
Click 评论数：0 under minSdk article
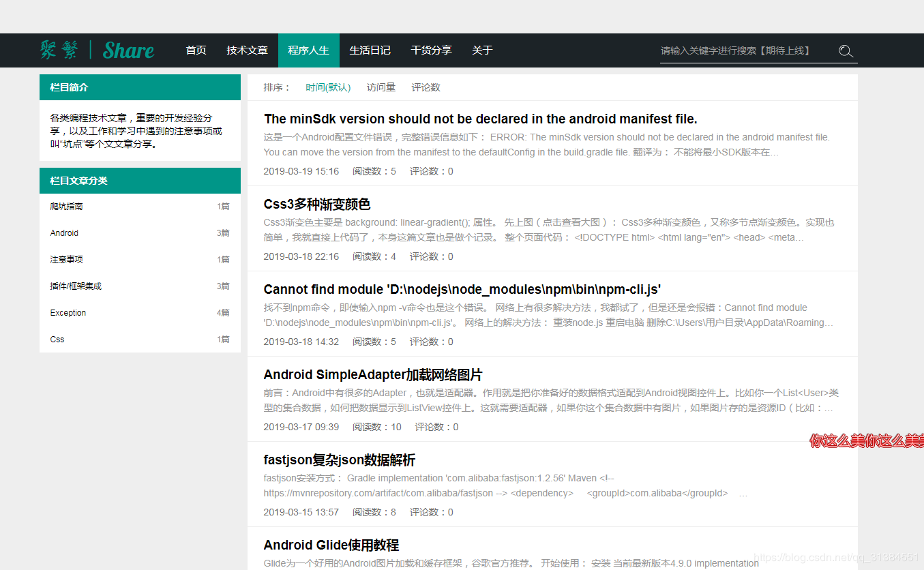[432, 171]
